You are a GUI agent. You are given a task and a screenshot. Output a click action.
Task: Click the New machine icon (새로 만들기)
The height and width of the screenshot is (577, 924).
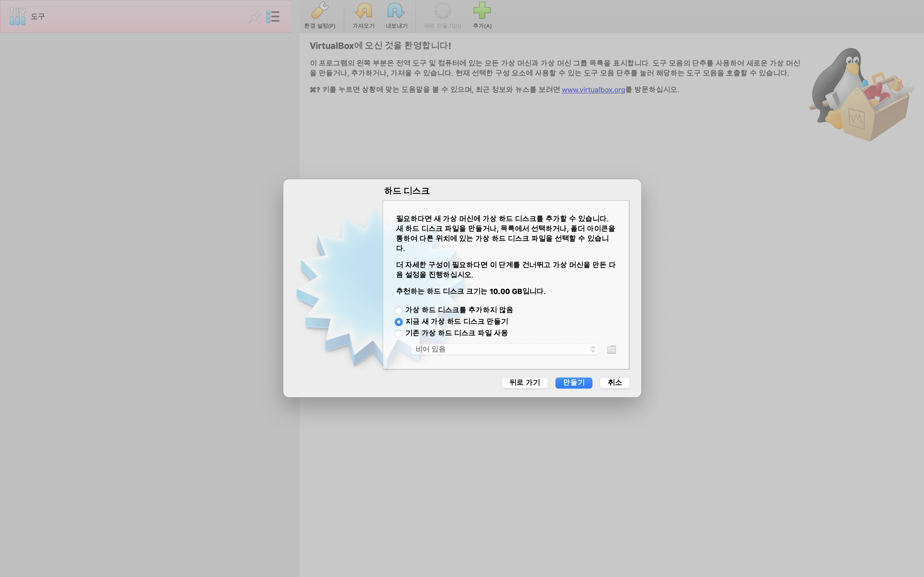tap(442, 11)
